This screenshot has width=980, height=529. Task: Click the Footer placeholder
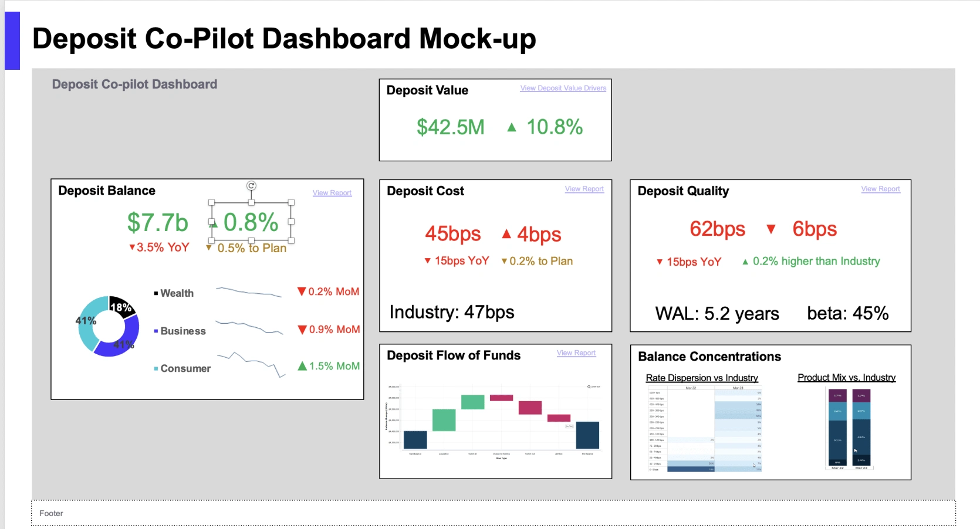click(493, 513)
